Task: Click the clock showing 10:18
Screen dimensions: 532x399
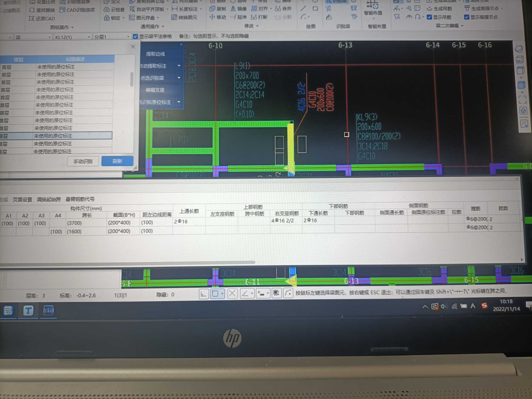Action: [x=506, y=301]
